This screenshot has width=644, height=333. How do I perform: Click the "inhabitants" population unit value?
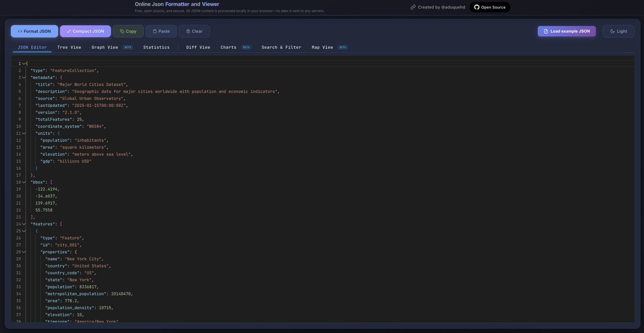coord(90,140)
